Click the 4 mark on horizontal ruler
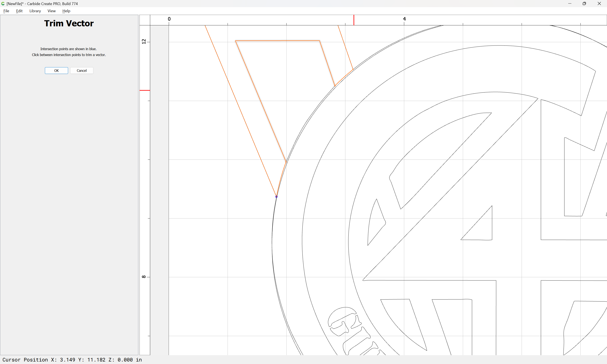 (404, 19)
